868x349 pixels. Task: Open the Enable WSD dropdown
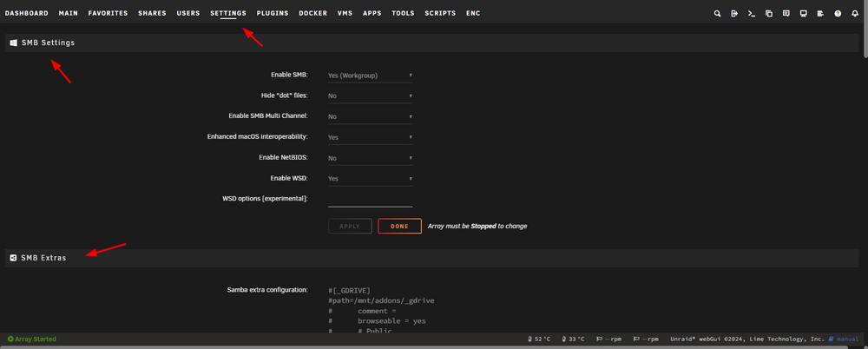[x=371, y=179]
